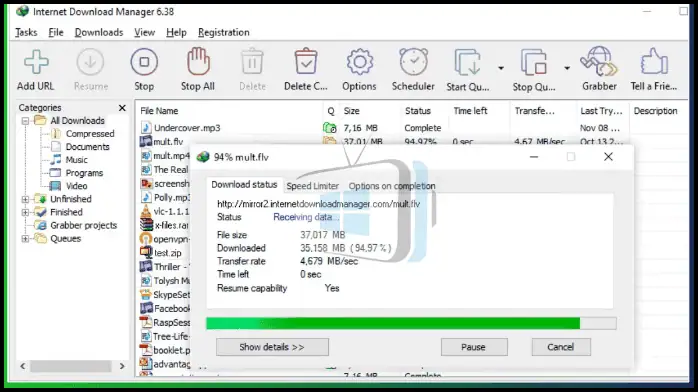
Task: Close the 94% mult.flv dialog
Action: pyautogui.click(x=609, y=157)
